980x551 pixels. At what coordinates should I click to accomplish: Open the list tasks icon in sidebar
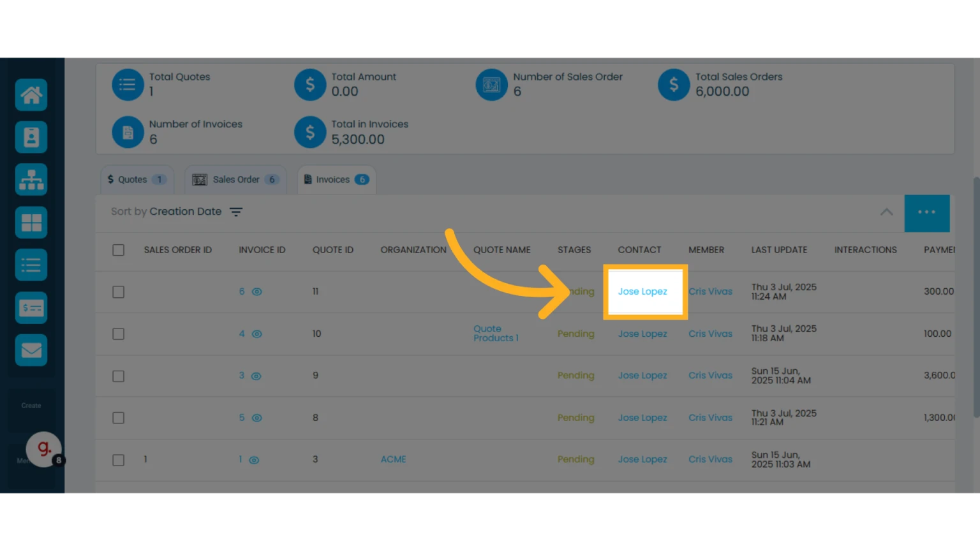[31, 265]
